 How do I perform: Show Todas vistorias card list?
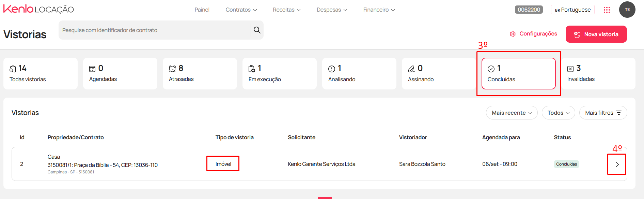41,73
